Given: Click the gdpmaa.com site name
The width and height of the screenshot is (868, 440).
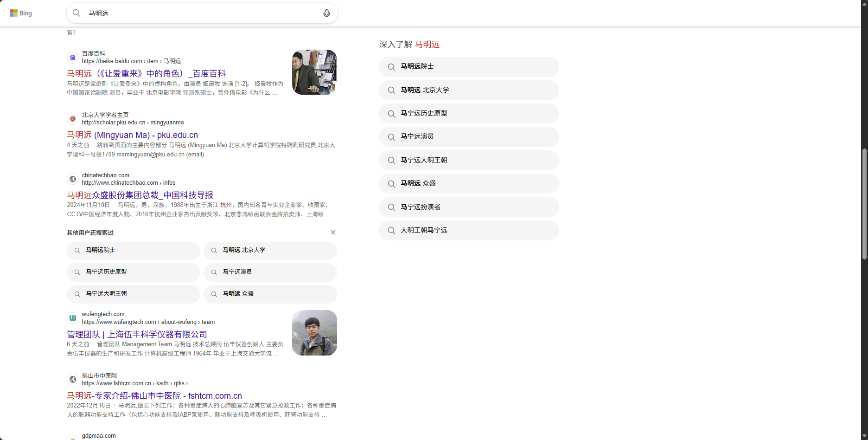Looking at the screenshot, I should pyautogui.click(x=99, y=436).
